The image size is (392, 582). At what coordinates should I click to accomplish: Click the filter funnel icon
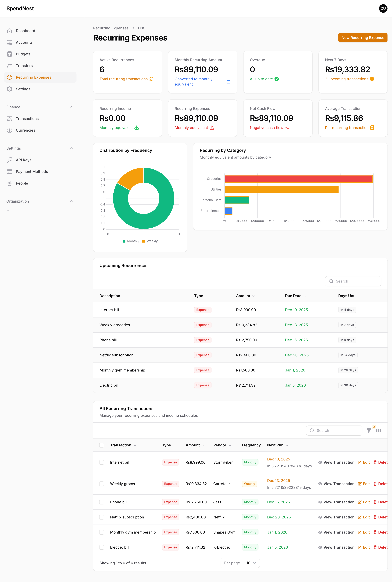369,430
